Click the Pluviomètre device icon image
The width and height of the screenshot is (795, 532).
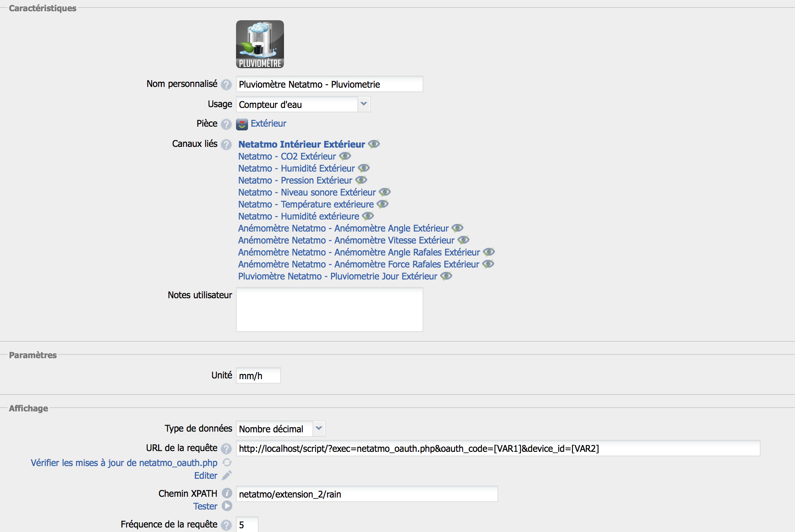tap(260, 44)
